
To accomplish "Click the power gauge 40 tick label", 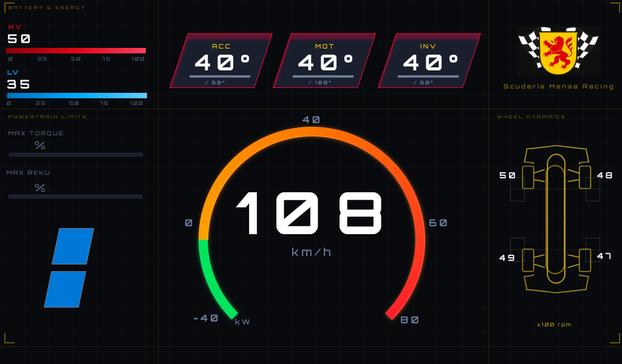I will 311,120.
